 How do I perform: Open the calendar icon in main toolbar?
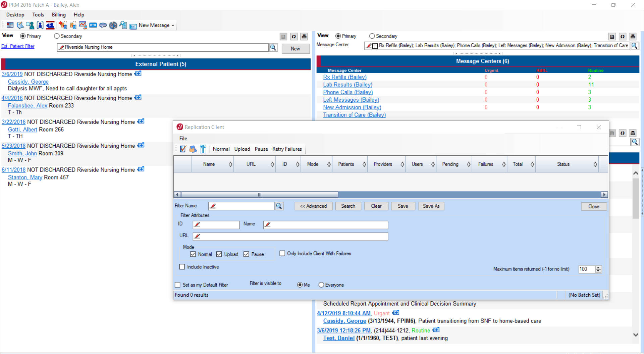coord(10,25)
